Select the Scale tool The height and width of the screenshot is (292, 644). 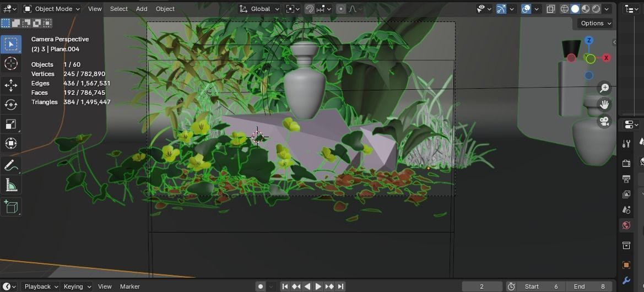point(10,125)
